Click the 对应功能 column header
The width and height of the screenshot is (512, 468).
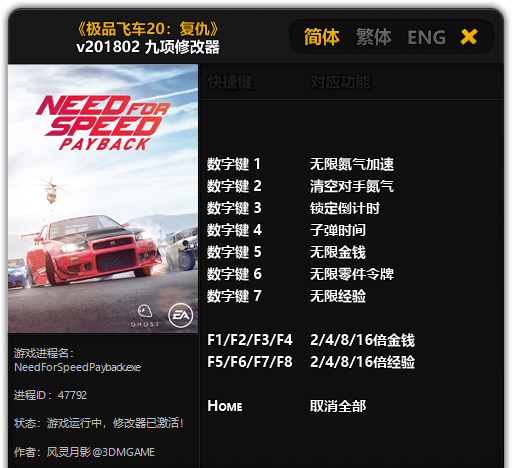340,82
